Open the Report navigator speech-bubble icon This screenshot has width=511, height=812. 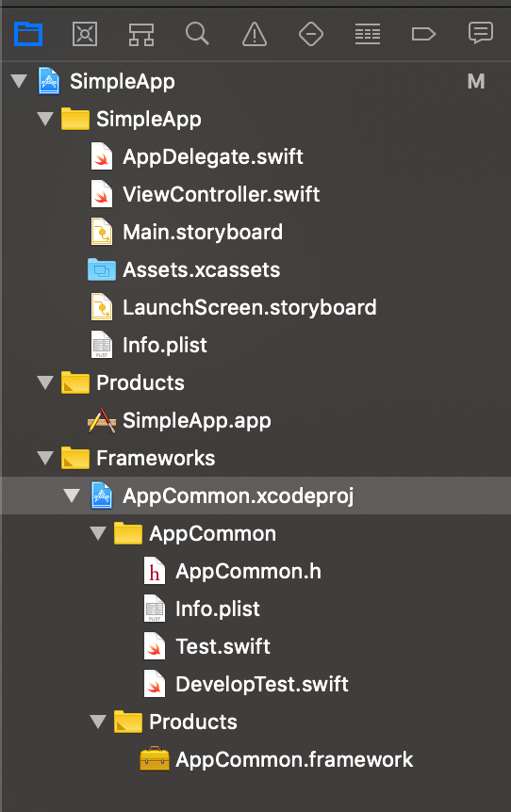pos(481,34)
